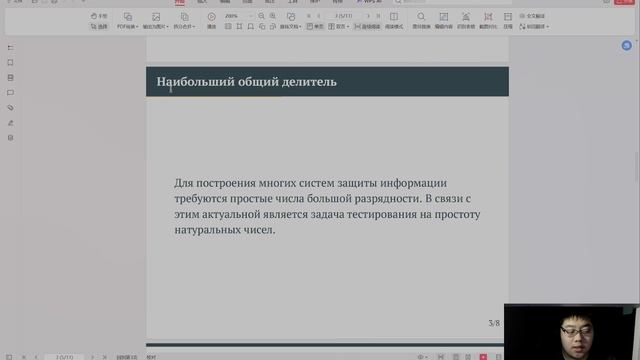Expand the double page dropdown arrow
The width and height of the screenshot is (640, 360).
coord(348,27)
